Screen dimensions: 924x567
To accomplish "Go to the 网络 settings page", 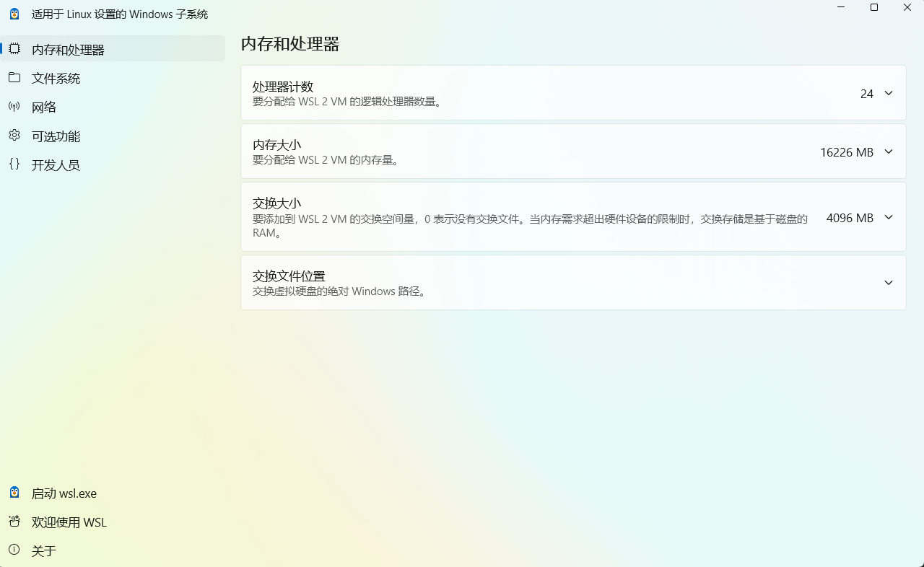I will (x=113, y=107).
